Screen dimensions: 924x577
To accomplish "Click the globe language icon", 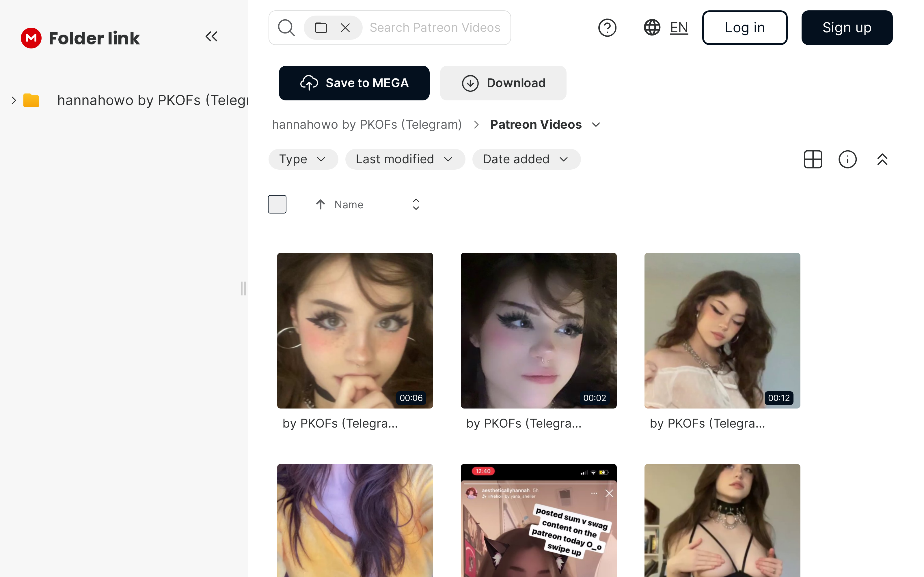I will pos(652,27).
